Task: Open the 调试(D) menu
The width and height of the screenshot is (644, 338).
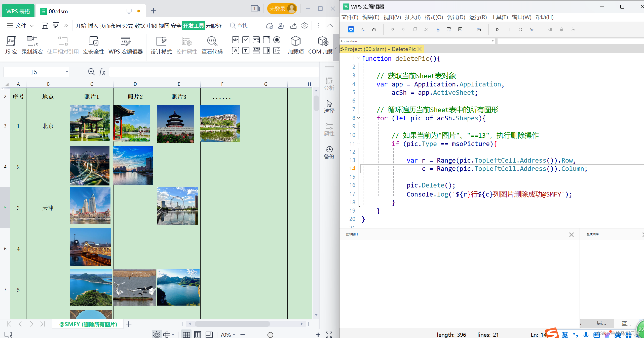Action: 456,17
